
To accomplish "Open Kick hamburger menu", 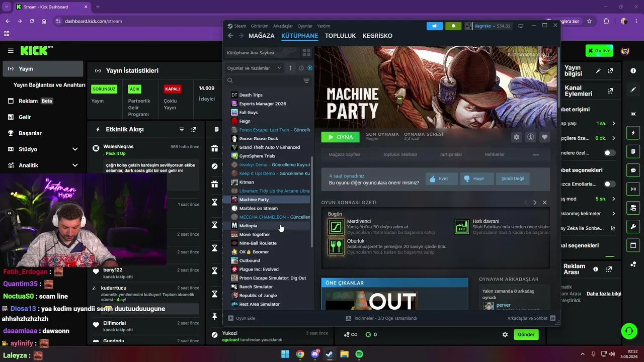I will tap(11, 51).
